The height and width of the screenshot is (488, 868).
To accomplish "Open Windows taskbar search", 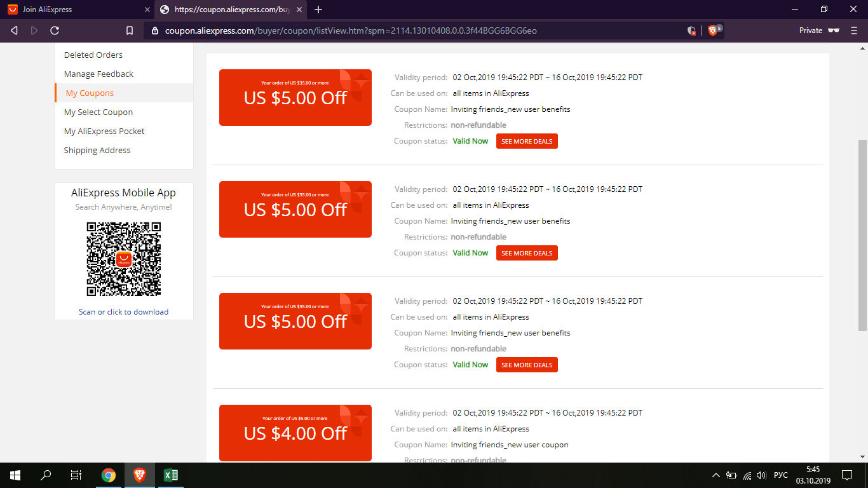I will click(46, 475).
